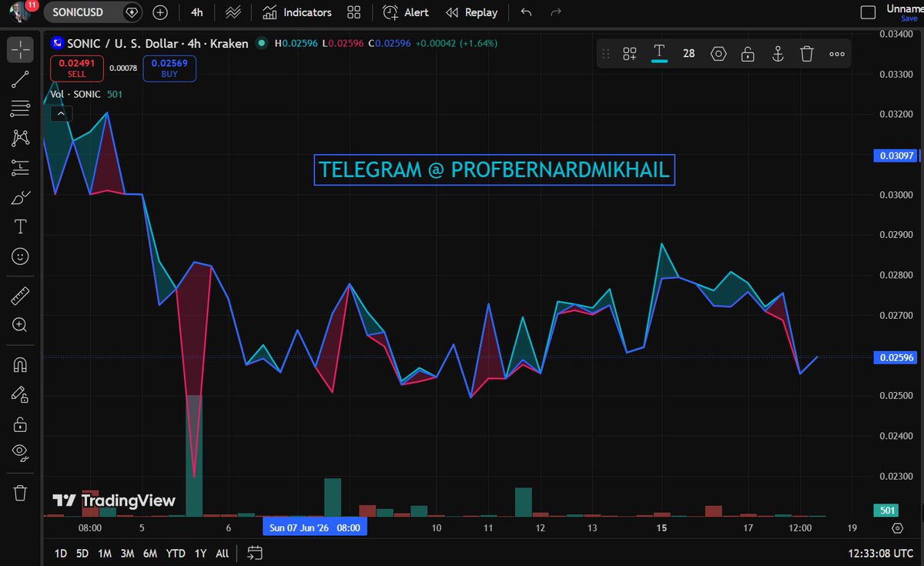924x566 pixels.
Task: Switch range to 6M
Action: [x=150, y=553]
